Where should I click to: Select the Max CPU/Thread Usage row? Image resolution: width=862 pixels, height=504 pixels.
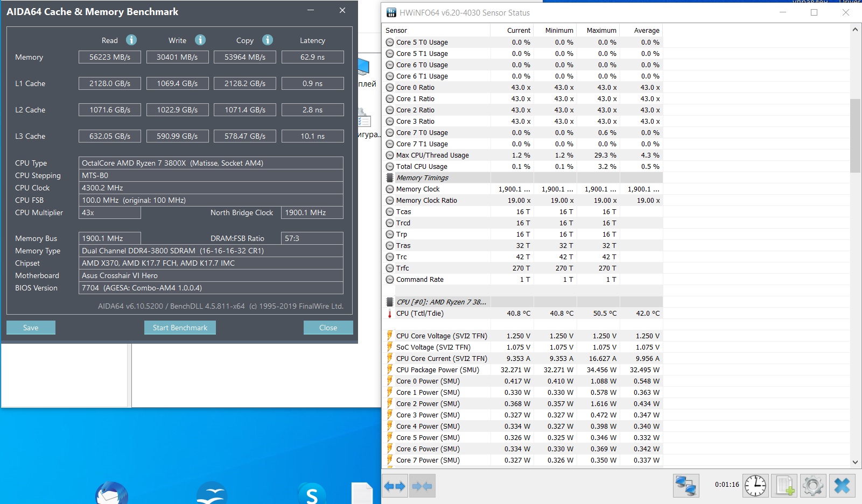point(522,155)
